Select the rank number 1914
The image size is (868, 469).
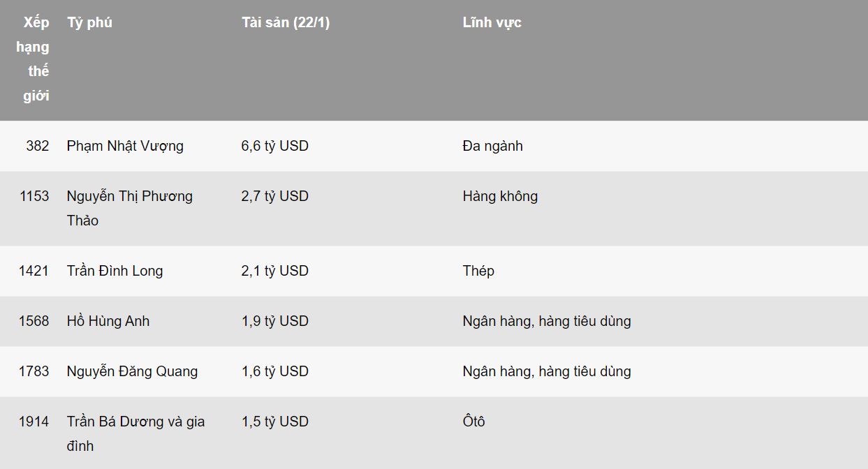34,422
